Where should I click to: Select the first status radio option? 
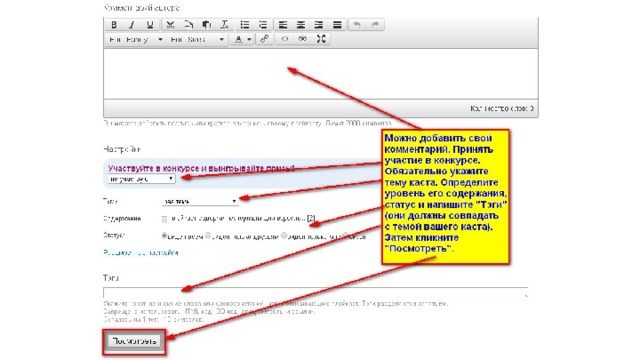(164, 236)
